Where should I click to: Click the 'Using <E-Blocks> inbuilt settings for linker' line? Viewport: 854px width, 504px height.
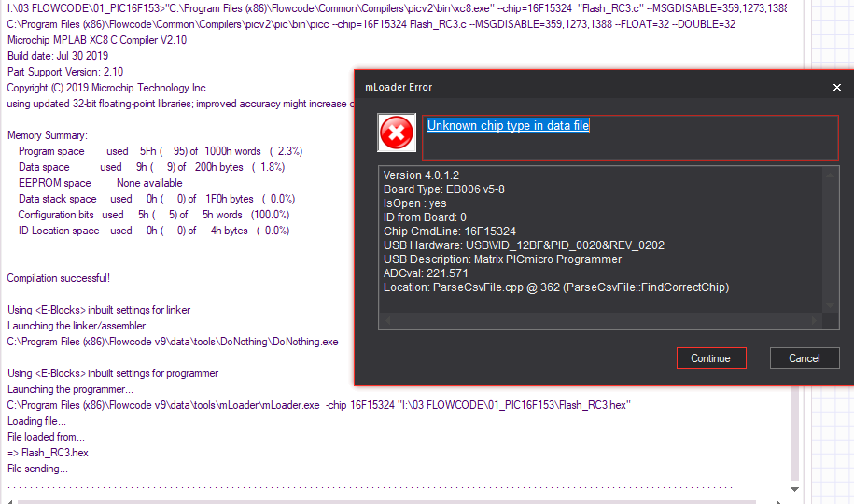(99, 310)
